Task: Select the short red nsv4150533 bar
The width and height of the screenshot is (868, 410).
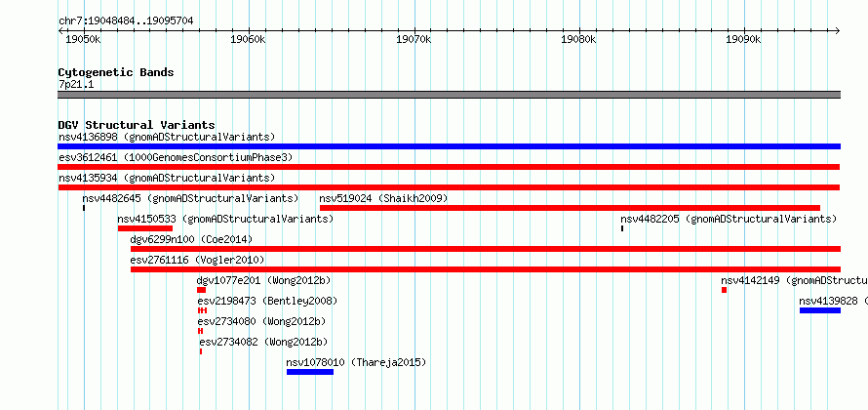Action: pyautogui.click(x=145, y=228)
